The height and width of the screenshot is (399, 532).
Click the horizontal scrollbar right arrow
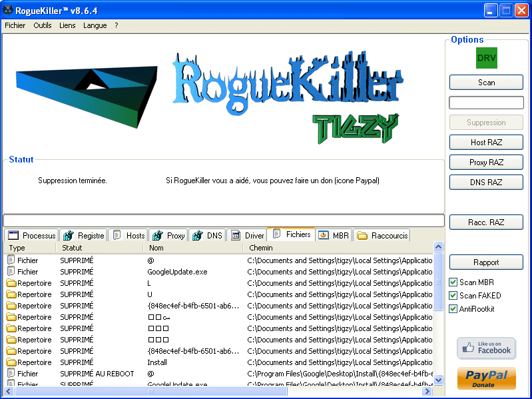(x=428, y=392)
